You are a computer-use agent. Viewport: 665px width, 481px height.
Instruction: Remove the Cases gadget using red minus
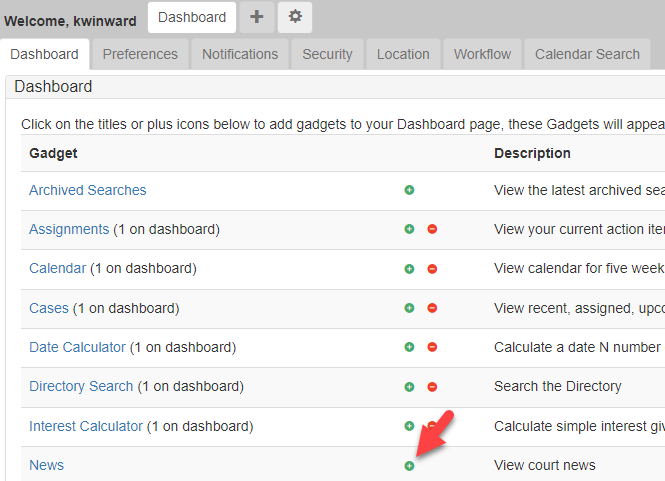coord(432,308)
